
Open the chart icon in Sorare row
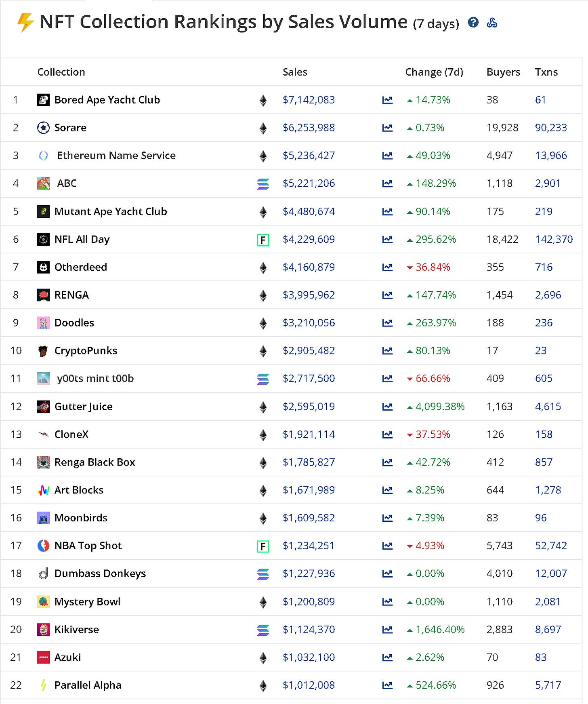pyautogui.click(x=387, y=128)
